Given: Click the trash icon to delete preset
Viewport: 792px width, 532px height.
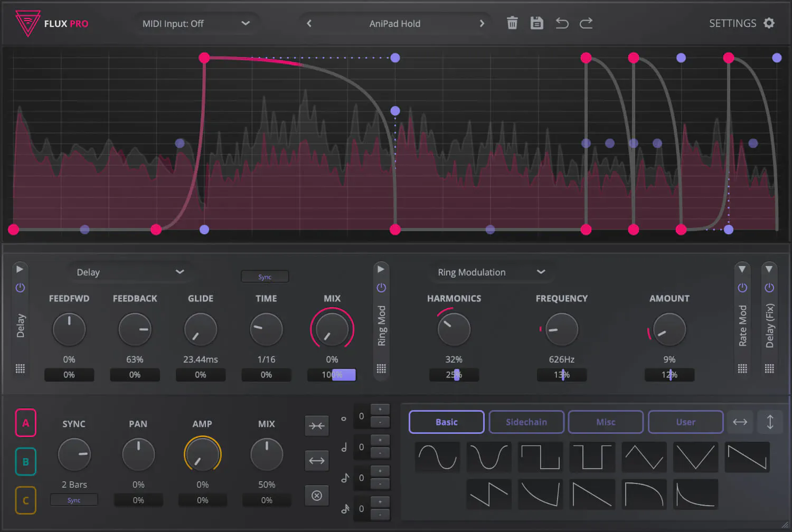Looking at the screenshot, I should coord(512,23).
